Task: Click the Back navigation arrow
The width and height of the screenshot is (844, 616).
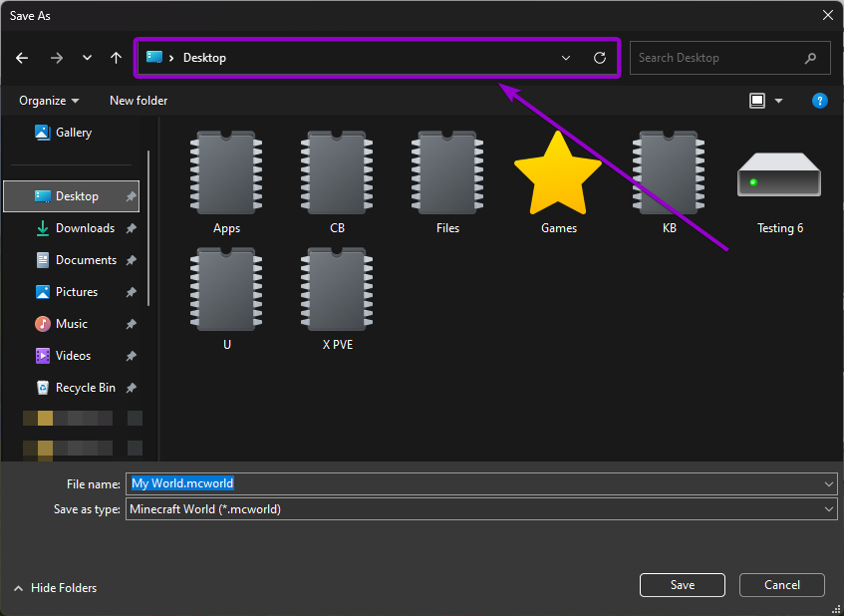Action: [22, 58]
